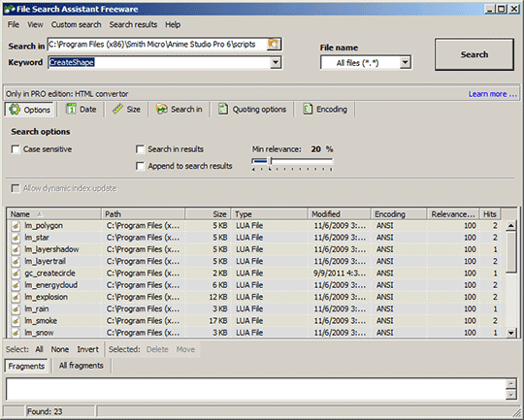Click the results list scrollbar thumb
Screen dimensions: 524x420
pos(511,252)
